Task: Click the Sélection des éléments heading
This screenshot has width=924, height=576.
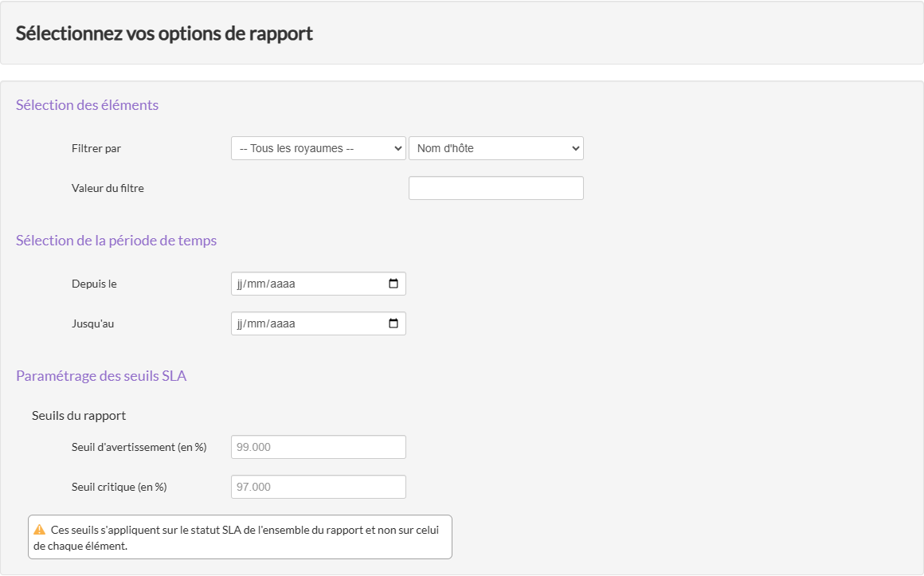Action: click(x=87, y=105)
